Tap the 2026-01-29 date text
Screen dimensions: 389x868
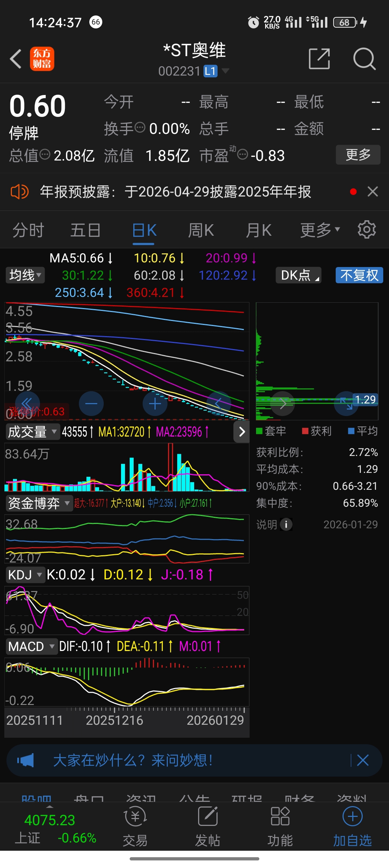(351, 524)
